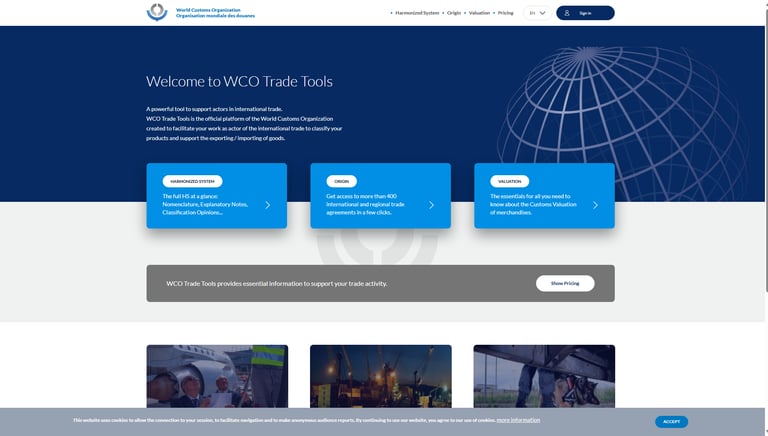Image resolution: width=768 pixels, height=436 pixels.
Task: Click the Organisation mondiale des douanes text
Action: pos(216,16)
